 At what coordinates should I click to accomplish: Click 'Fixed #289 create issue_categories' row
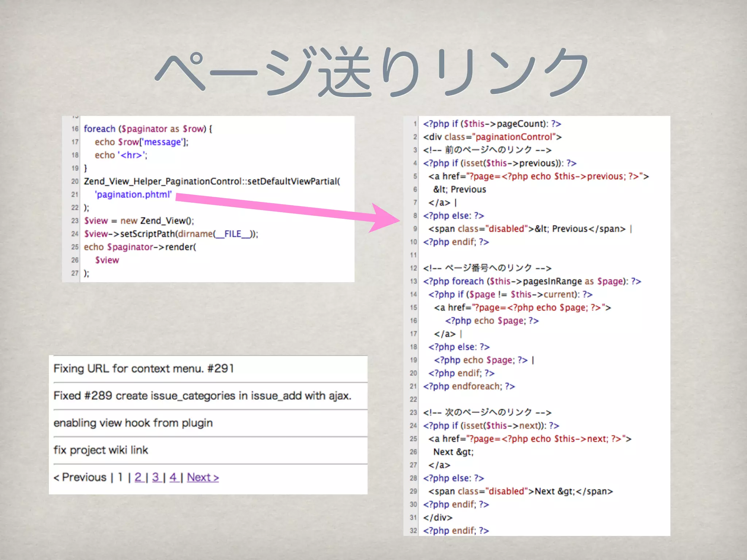coord(202,396)
